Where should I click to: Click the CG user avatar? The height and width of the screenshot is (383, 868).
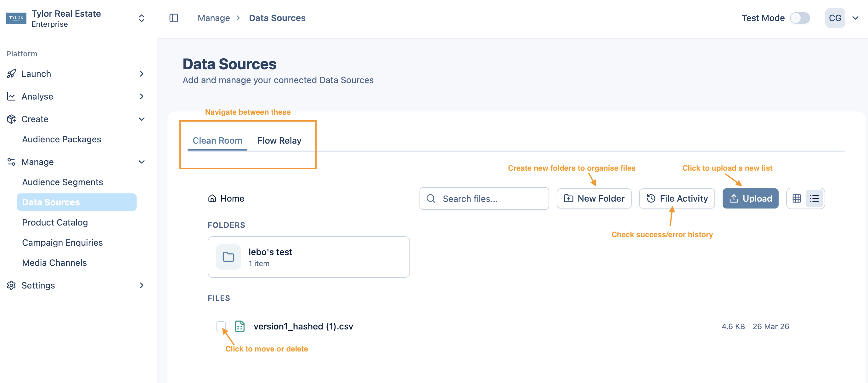835,18
